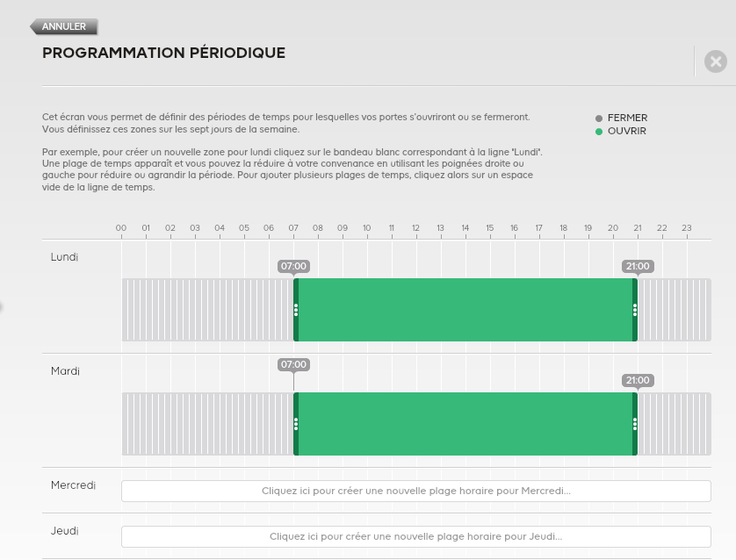Select the green open period on Lundi
Image resolution: width=736 pixels, height=560 pixels.
pos(465,310)
